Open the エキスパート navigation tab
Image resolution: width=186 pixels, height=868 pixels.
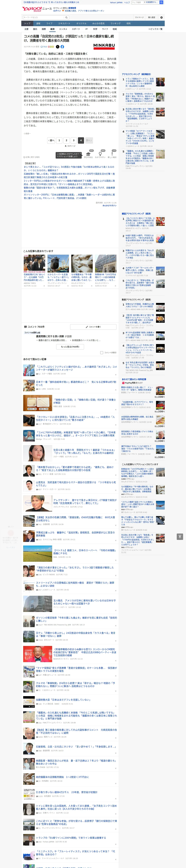[64, 24]
